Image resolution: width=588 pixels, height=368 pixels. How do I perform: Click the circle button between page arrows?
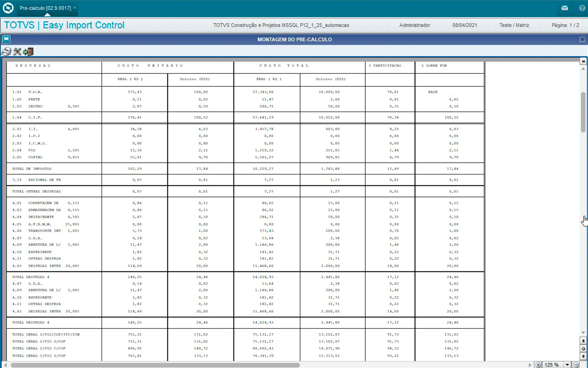coord(583,349)
